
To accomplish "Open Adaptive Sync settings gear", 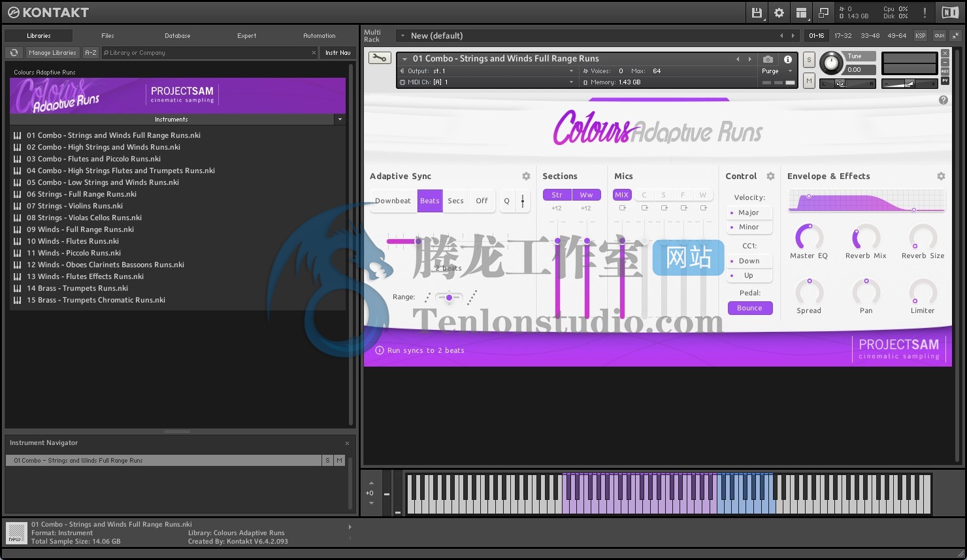I will [526, 176].
